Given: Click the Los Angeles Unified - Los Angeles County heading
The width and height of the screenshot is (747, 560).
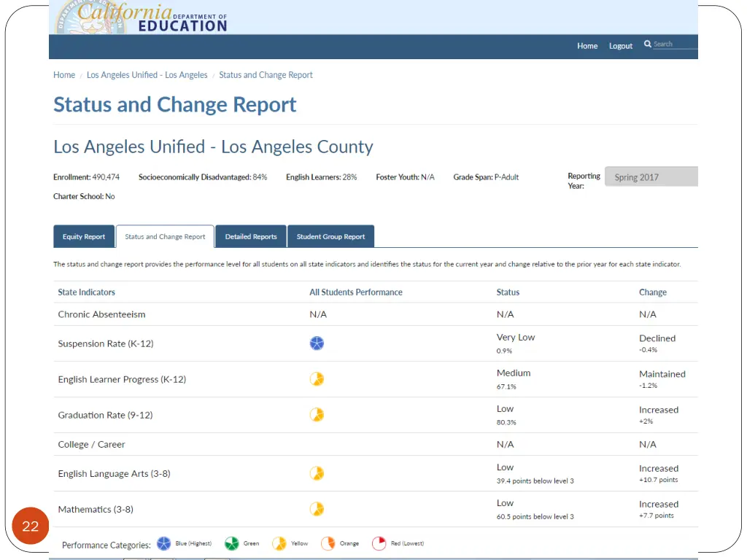Looking at the screenshot, I should 213,147.
